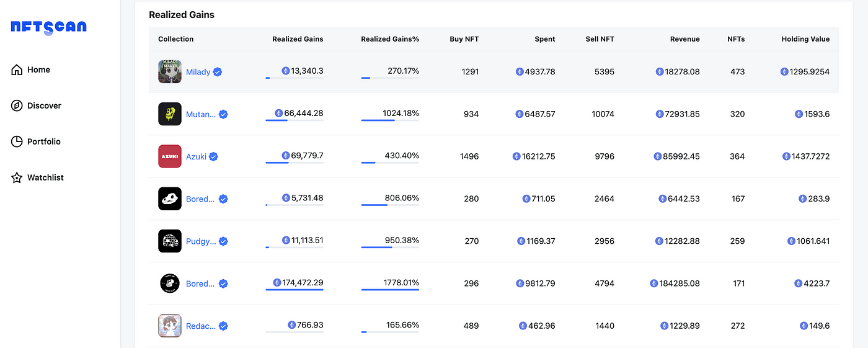Viewport: 868px width, 348px height.
Task: Open the Milady collection link
Action: click(x=198, y=72)
